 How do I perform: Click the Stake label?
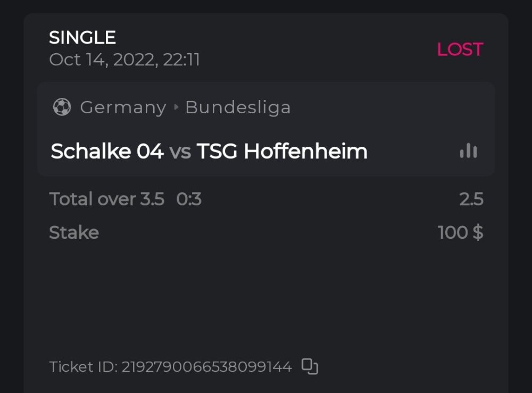[74, 232]
